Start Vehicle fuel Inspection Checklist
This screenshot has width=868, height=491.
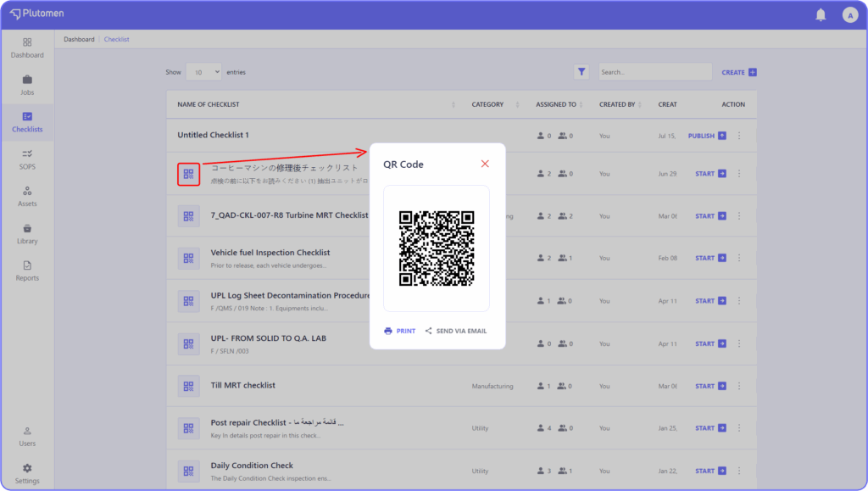tap(711, 258)
